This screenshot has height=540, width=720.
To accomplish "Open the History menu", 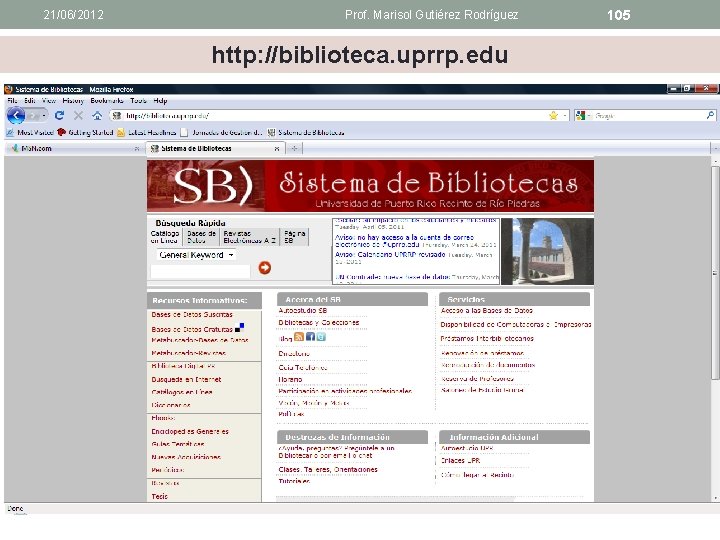I will pyautogui.click(x=73, y=101).
